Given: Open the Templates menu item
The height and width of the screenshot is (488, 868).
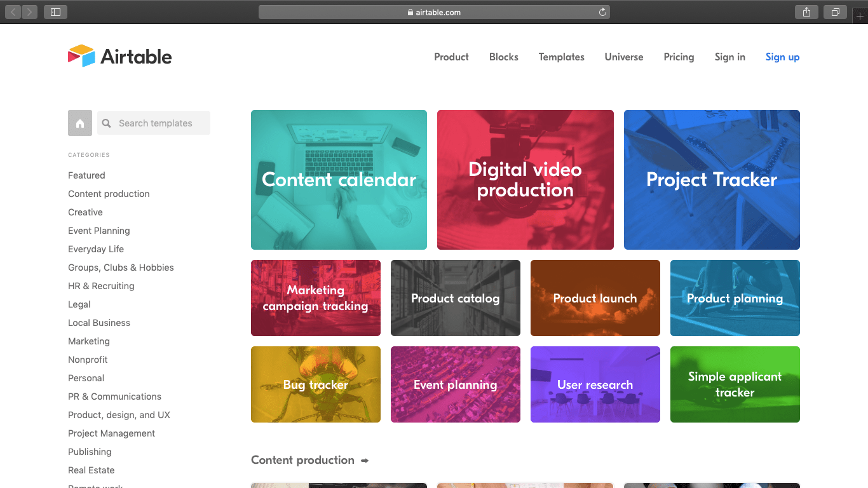Looking at the screenshot, I should coord(561,57).
